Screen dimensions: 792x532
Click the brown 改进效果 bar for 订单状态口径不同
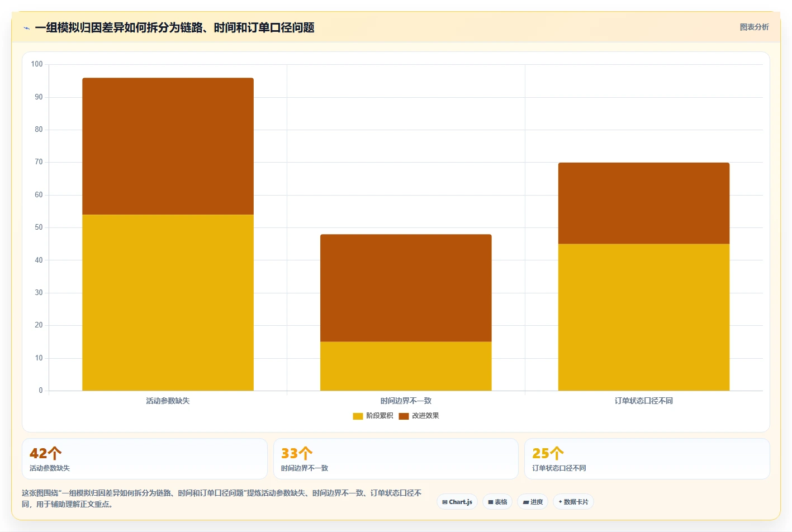pyautogui.click(x=644, y=203)
